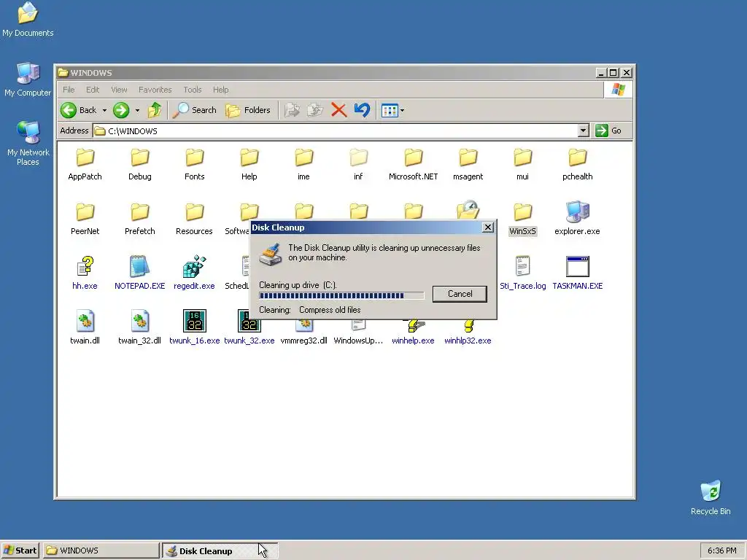This screenshot has height=560, width=747.
Task: Select My Computer desktop icon
Action: pyautogui.click(x=28, y=79)
